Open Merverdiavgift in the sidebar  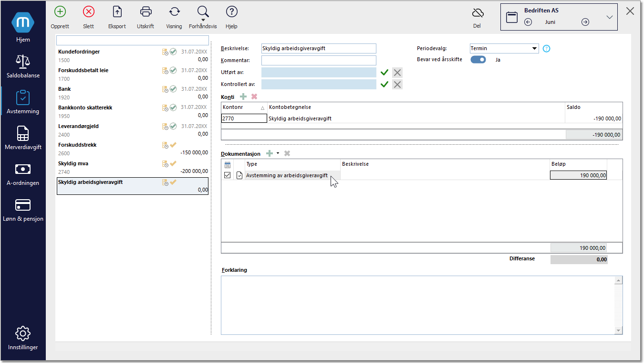[x=23, y=138]
